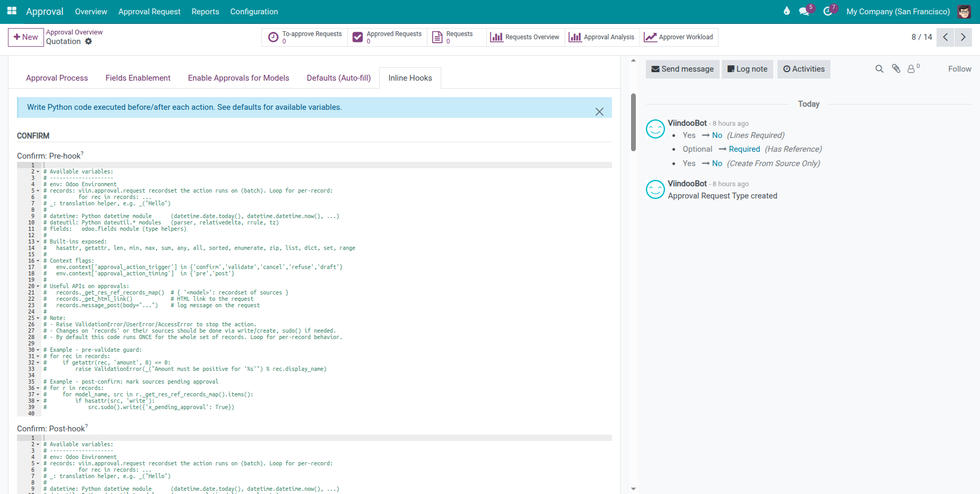Open the activities clock icon with 7 notifications

[x=827, y=12]
